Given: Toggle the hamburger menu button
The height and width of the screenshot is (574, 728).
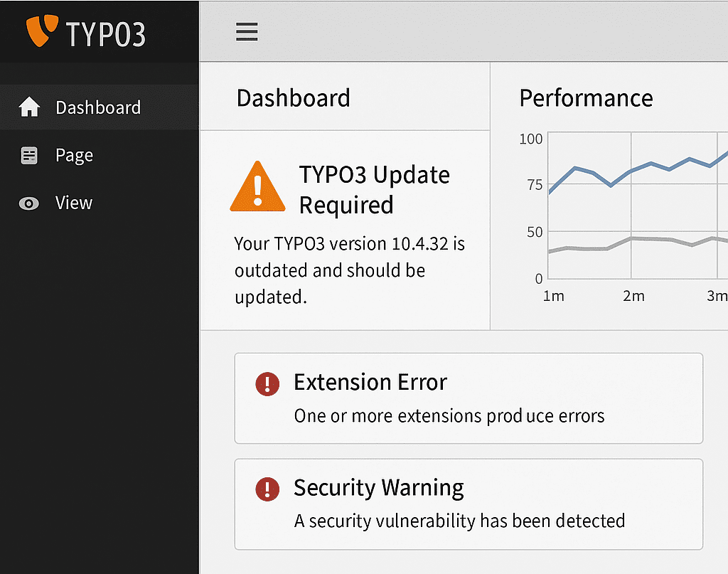Looking at the screenshot, I should tap(247, 31).
